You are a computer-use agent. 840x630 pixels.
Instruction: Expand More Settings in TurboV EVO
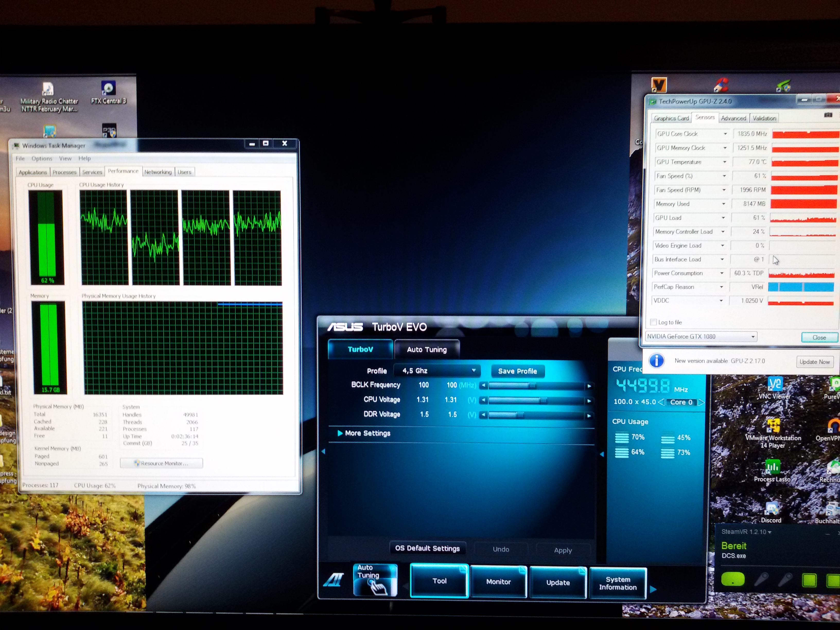pyautogui.click(x=364, y=433)
